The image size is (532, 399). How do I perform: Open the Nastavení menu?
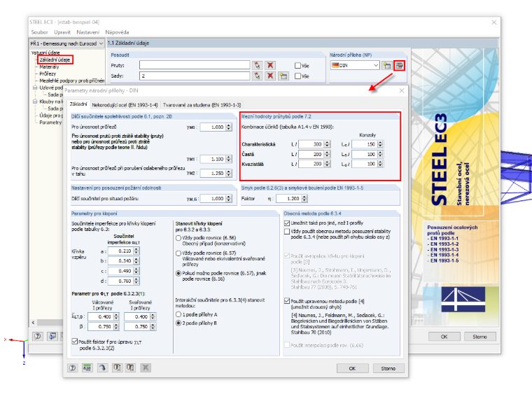point(88,32)
